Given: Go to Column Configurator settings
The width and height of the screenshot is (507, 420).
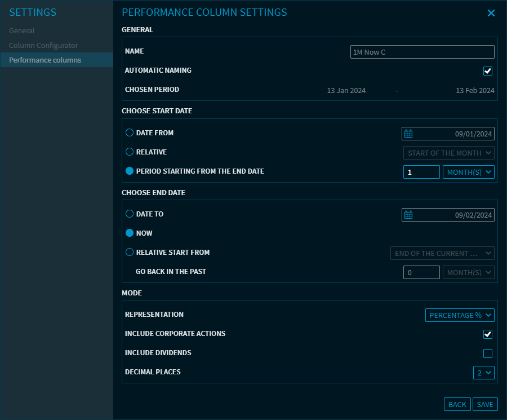Looking at the screenshot, I should click(x=43, y=46).
